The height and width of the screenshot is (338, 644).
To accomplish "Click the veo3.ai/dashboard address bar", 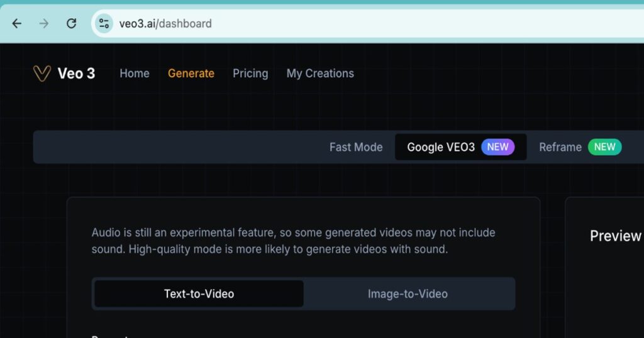I will 367,23.
